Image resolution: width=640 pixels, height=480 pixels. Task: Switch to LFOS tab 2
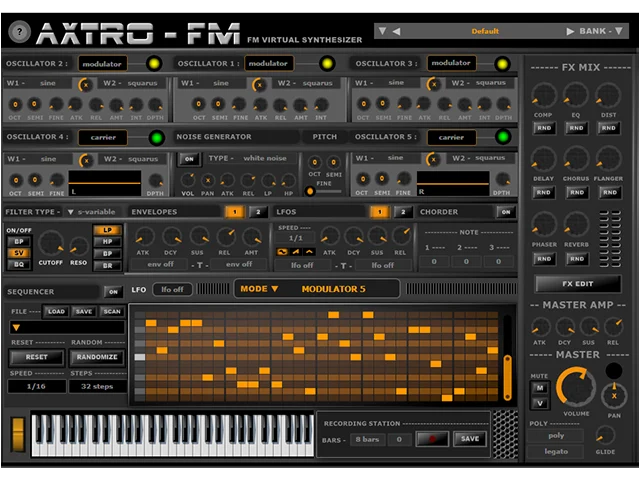point(403,212)
